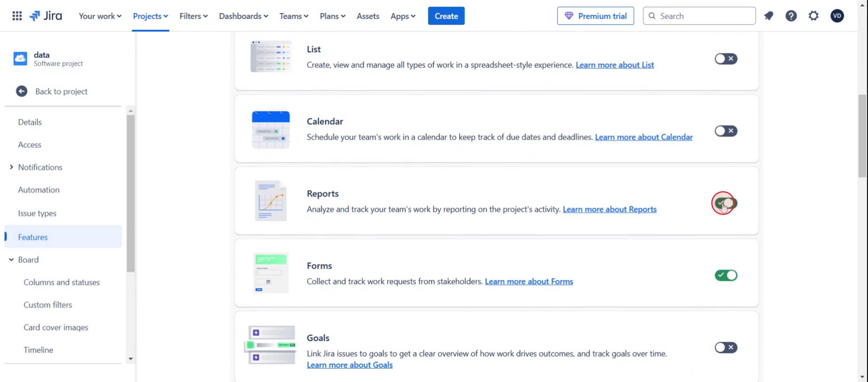Select Issue types in sidebar

tap(37, 213)
